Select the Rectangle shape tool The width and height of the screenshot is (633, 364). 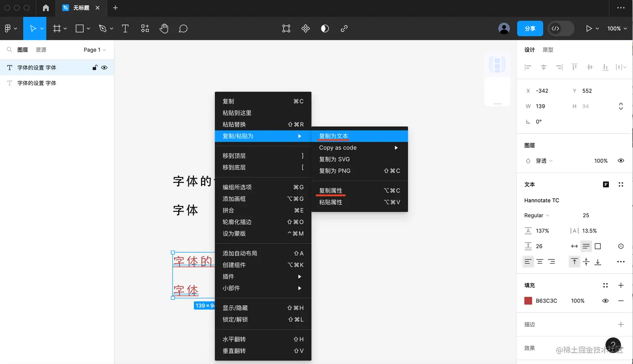coord(80,28)
